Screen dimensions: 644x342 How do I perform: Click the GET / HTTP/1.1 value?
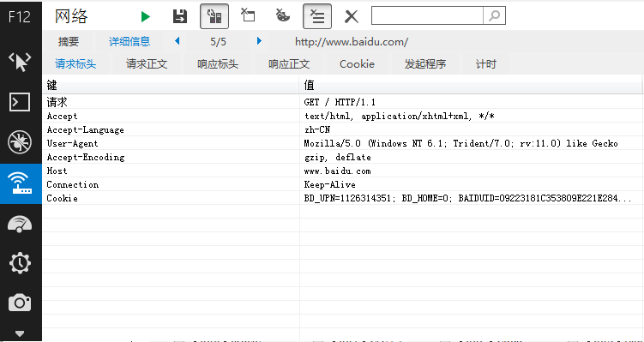[340, 102]
